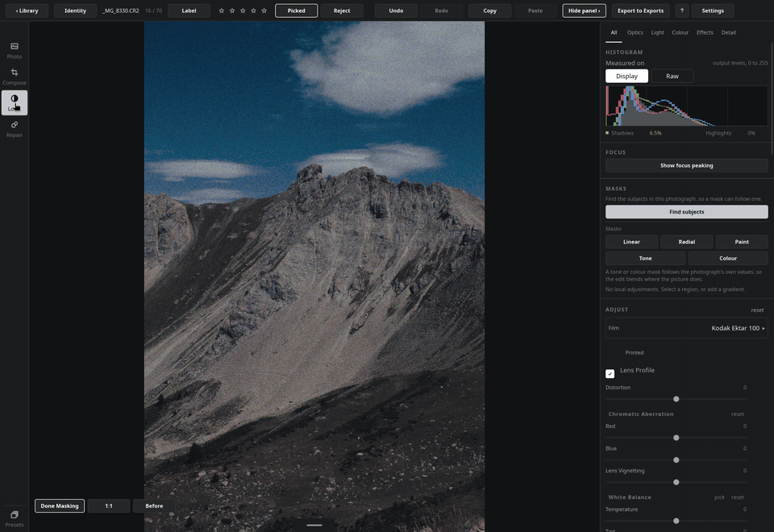Click the Distortion slider handle
774x532 pixels.
coord(676,399)
